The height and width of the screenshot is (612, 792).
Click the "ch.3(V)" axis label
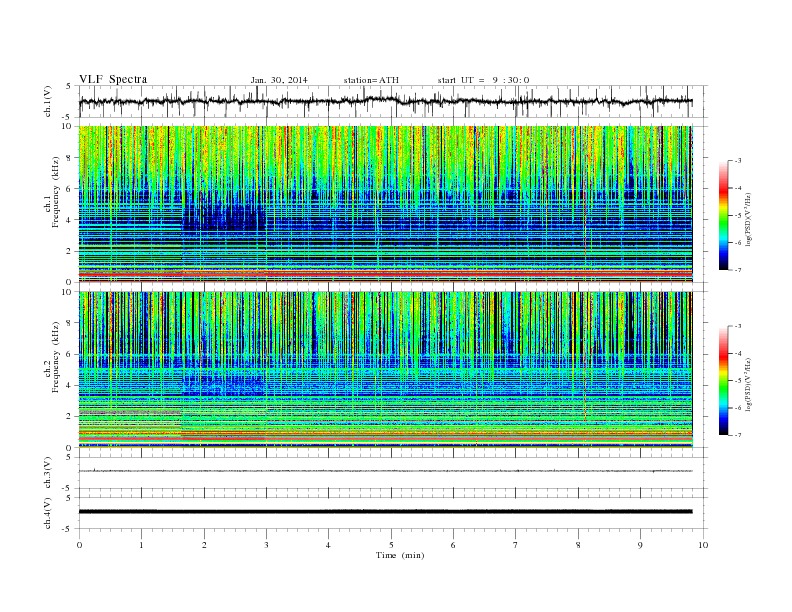pos(48,473)
